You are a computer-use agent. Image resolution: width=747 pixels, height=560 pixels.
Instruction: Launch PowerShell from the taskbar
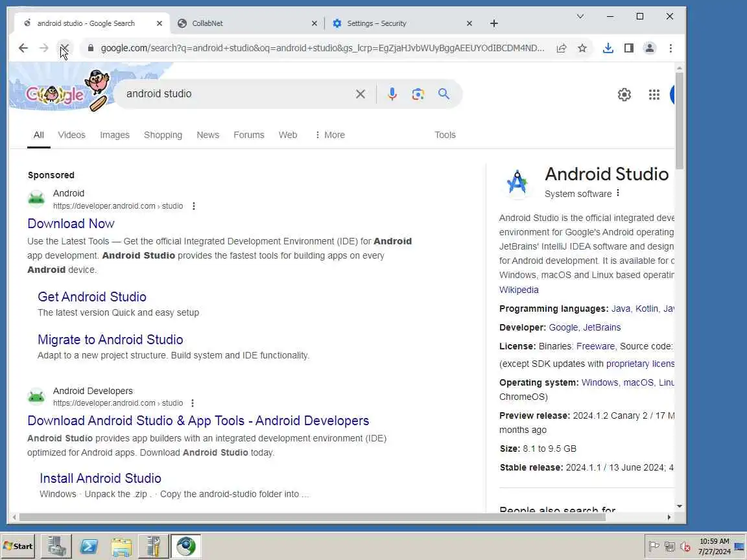pos(89,546)
